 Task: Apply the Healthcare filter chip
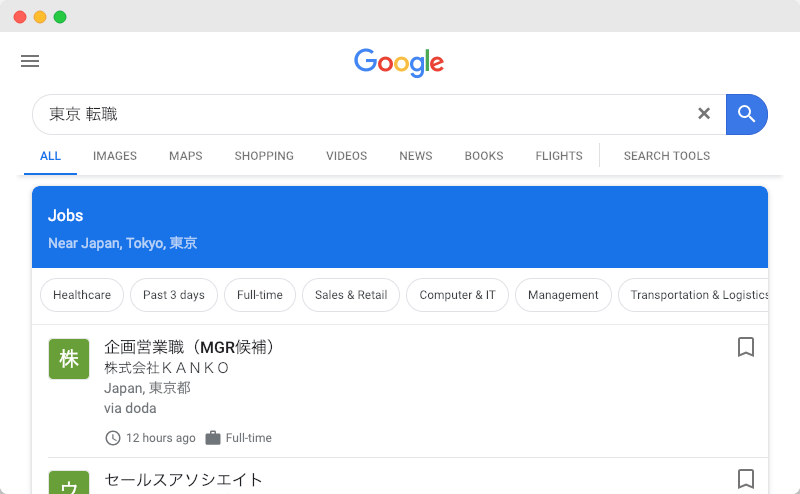(x=82, y=295)
